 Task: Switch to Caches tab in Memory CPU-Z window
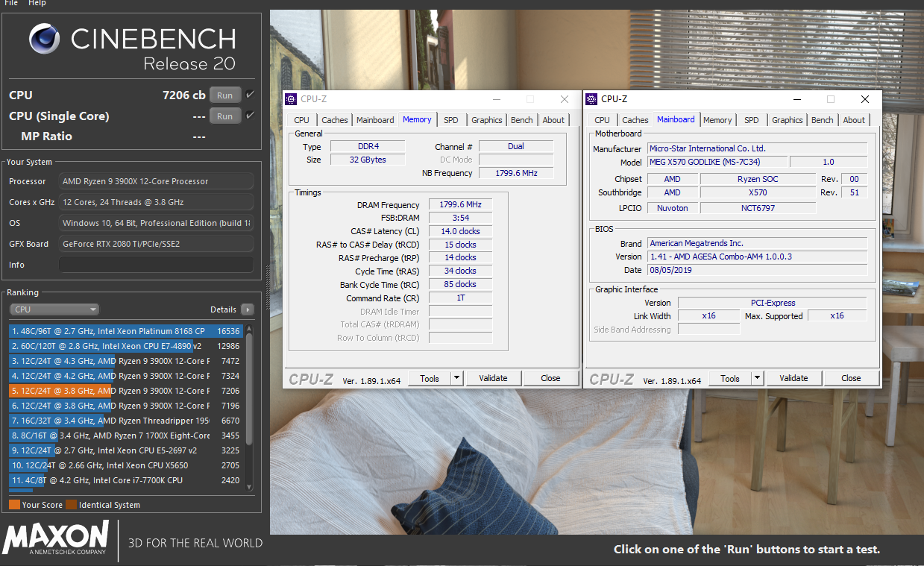[334, 120]
